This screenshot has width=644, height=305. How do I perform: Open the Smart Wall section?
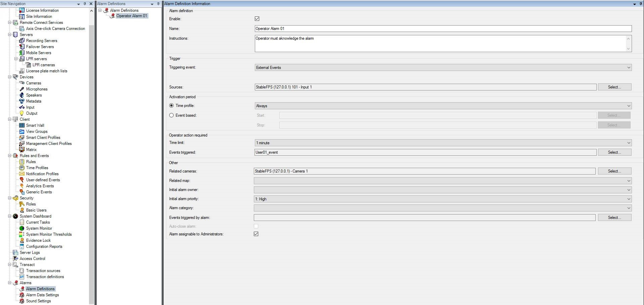(35, 125)
